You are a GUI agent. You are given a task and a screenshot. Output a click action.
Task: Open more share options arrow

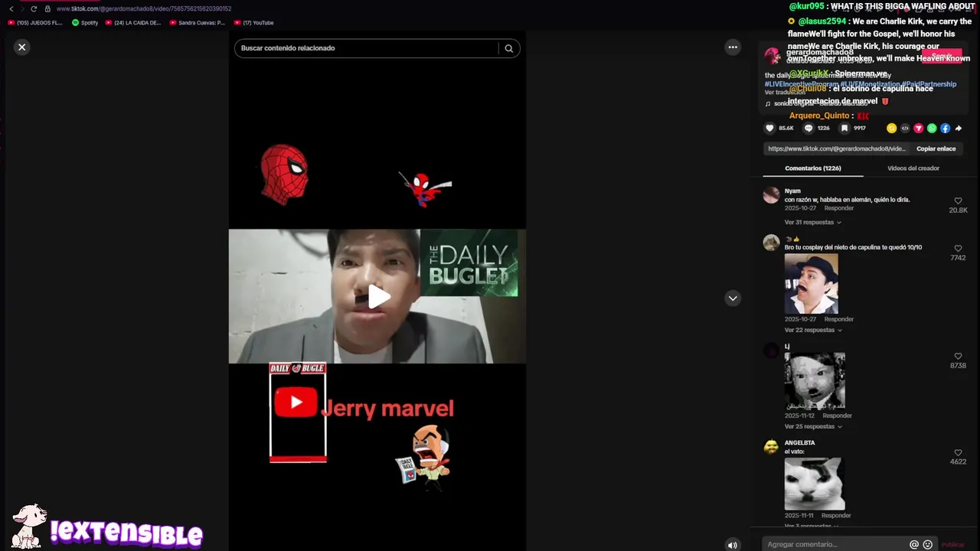[959, 129]
